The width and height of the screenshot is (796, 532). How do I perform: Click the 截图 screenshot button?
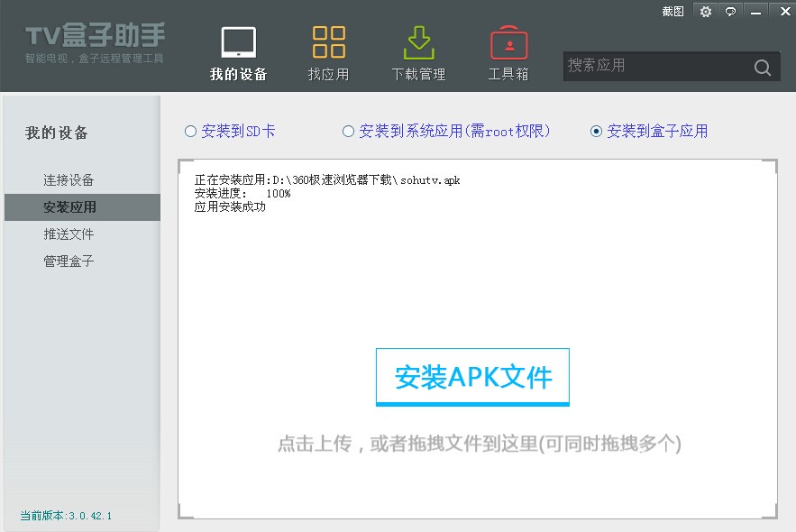pyautogui.click(x=673, y=11)
